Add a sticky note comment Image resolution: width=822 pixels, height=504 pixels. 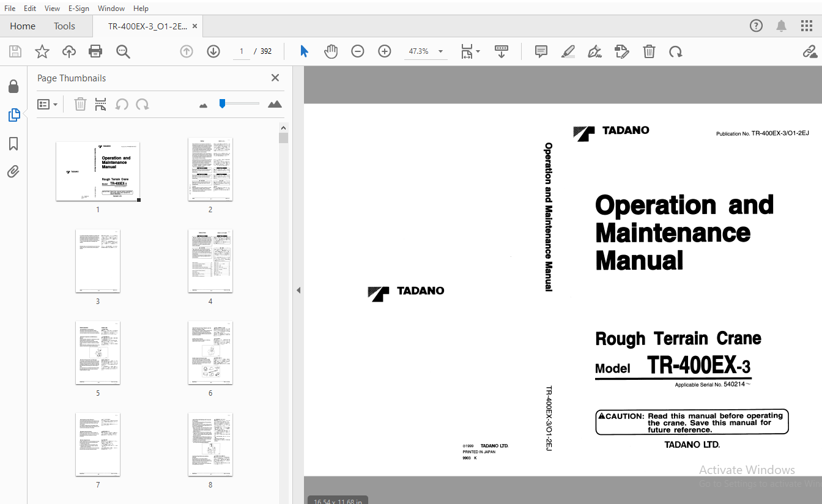click(541, 51)
